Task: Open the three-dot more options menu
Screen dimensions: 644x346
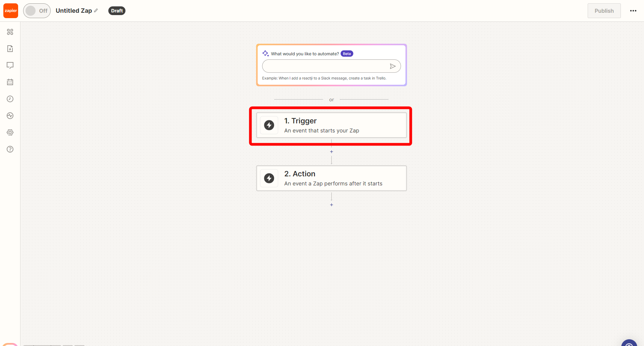Action: pyautogui.click(x=633, y=11)
